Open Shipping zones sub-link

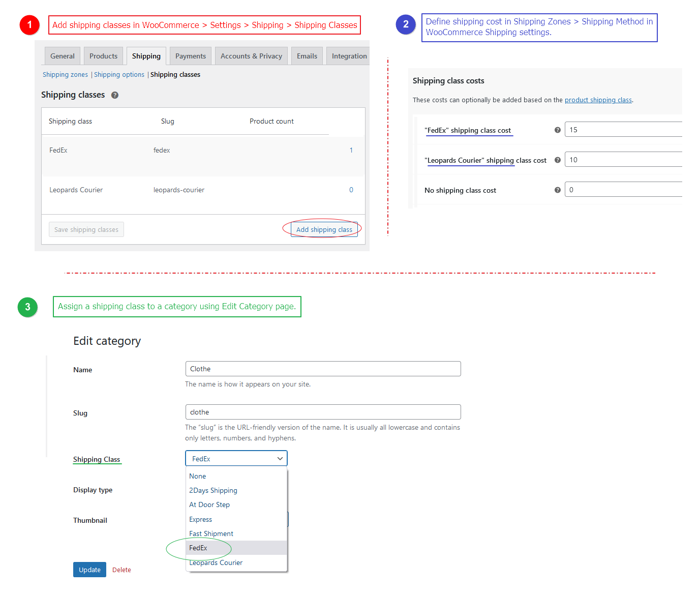pos(65,75)
